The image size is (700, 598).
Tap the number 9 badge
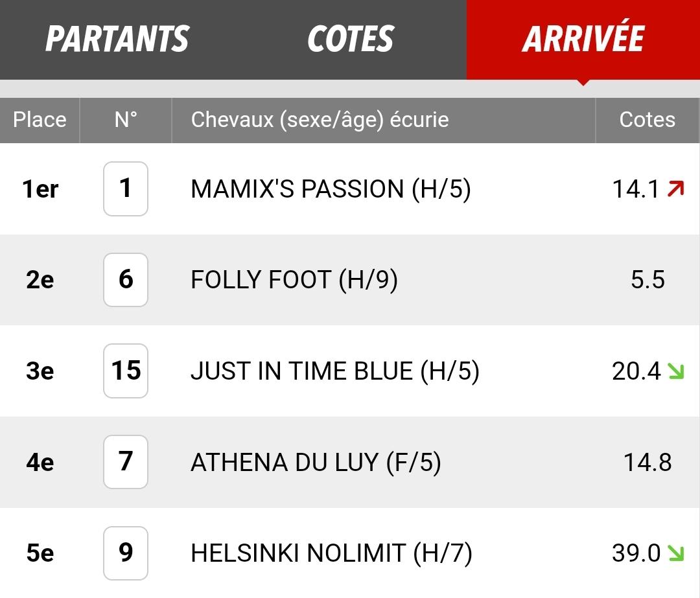pyautogui.click(x=126, y=553)
